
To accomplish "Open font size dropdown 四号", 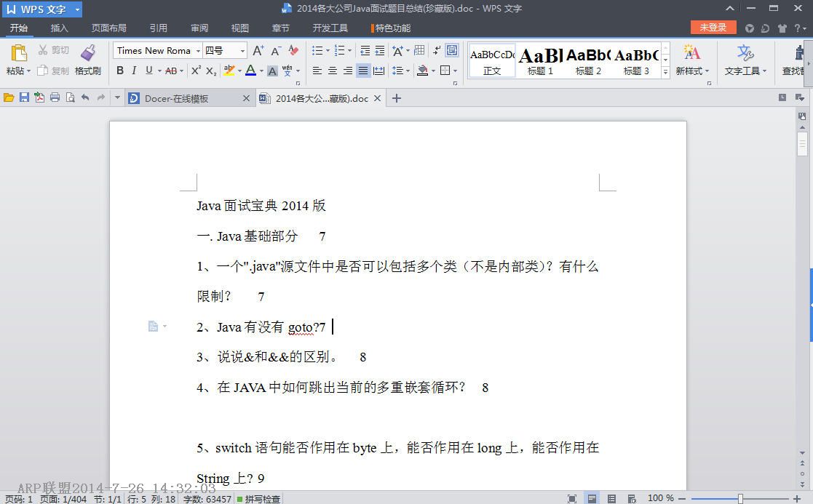I will (x=242, y=51).
